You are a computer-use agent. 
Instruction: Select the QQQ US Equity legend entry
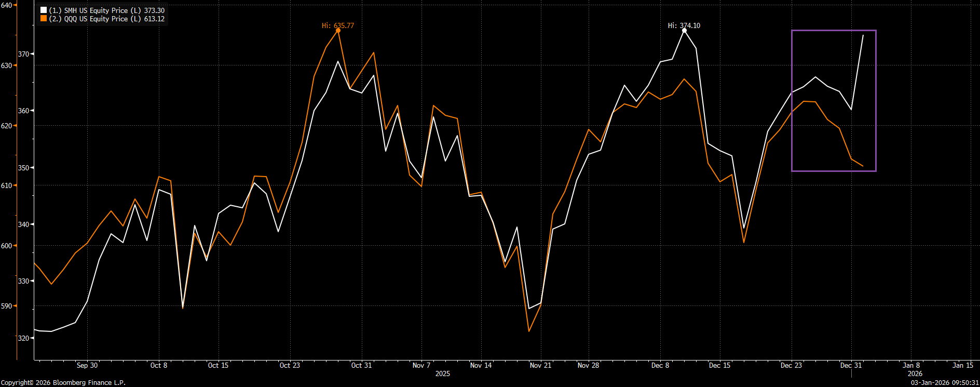103,19
